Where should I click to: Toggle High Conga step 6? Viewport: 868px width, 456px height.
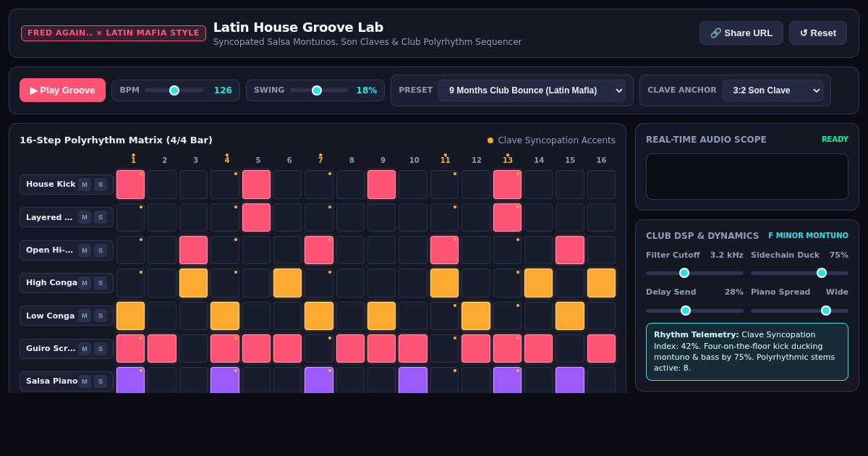click(x=288, y=283)
